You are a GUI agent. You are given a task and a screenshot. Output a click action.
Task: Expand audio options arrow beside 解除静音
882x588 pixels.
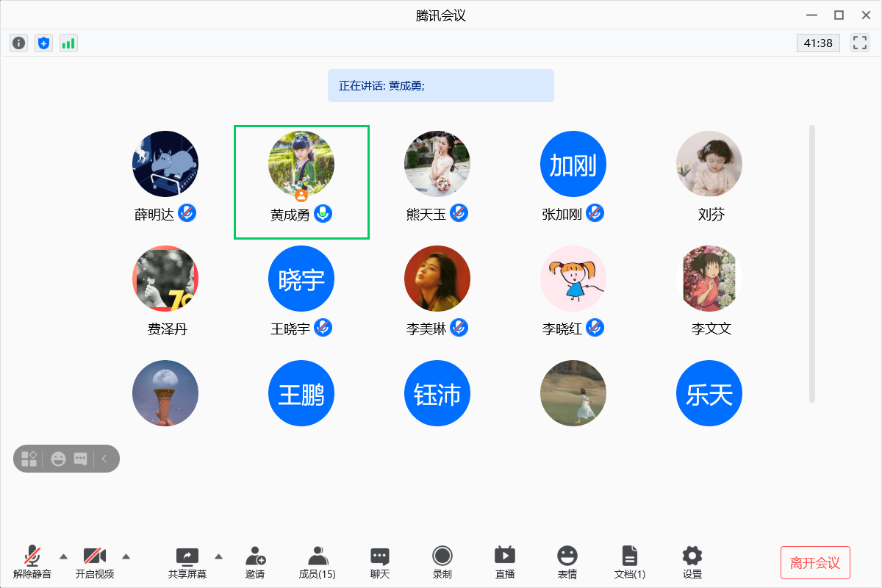[63, 556]
